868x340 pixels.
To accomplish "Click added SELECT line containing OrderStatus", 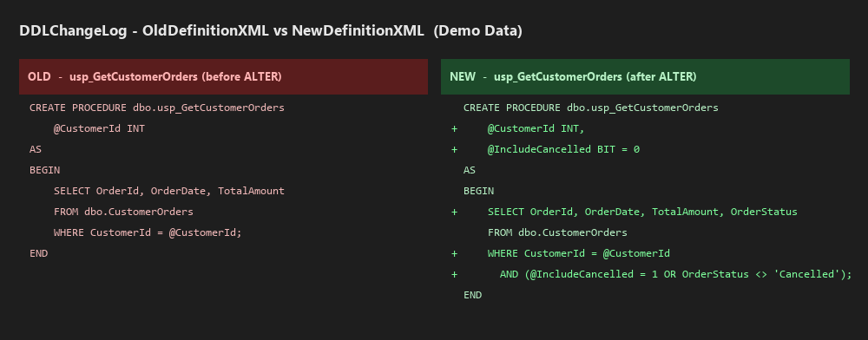I will pos(642,212).
